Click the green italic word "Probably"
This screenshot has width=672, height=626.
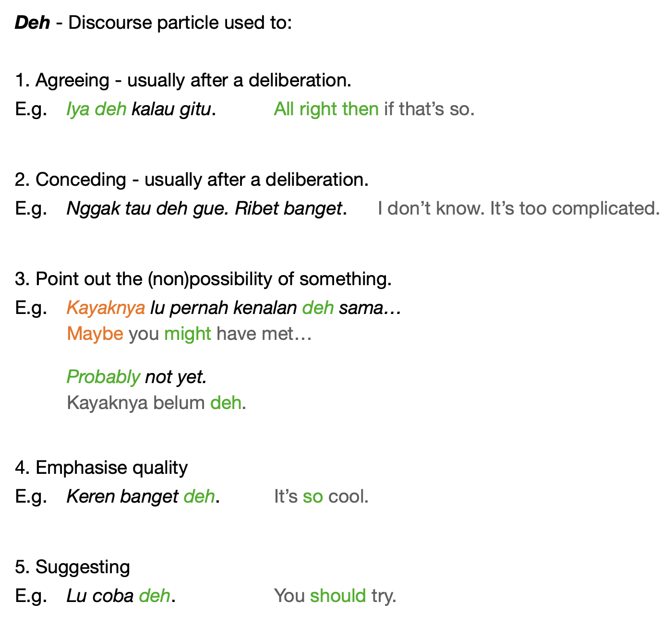pyautogui.click(x=103, y=377)
